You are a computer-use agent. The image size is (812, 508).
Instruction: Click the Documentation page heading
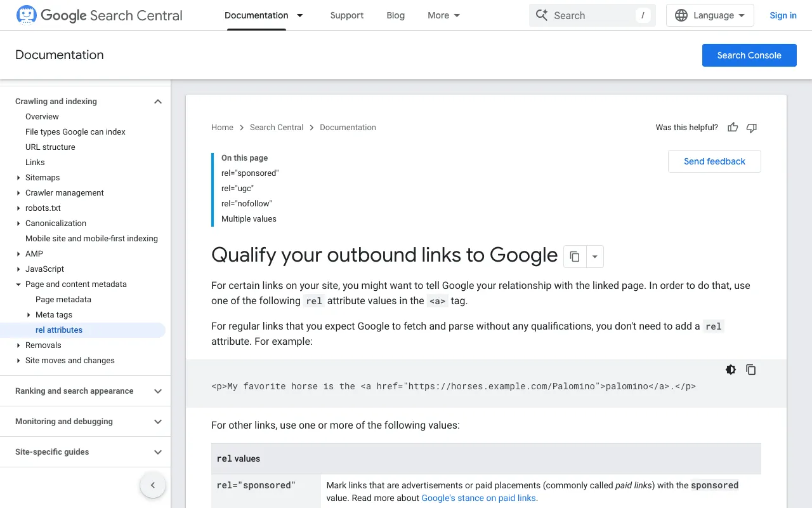coord(60,55)
